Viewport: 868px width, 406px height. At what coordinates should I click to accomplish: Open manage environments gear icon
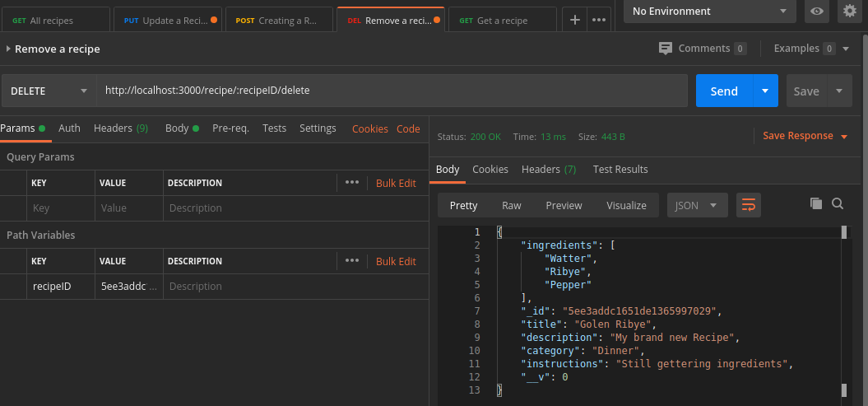pyautogui.click(x=850, y=11)
